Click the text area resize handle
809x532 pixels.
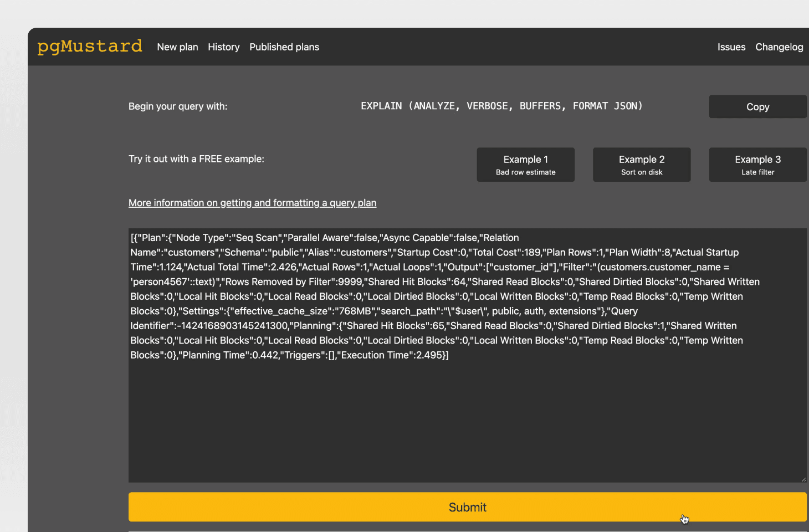tap(803, 479)
